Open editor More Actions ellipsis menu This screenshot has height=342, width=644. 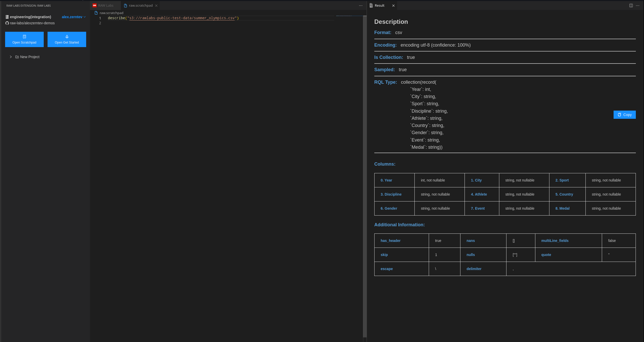[x=361, y=6]
